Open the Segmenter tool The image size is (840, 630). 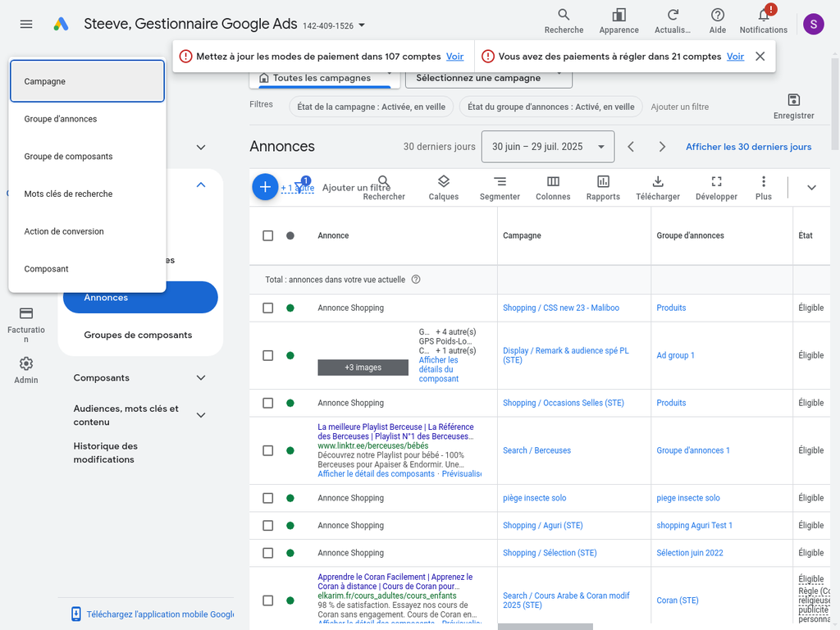click(500, 188)
